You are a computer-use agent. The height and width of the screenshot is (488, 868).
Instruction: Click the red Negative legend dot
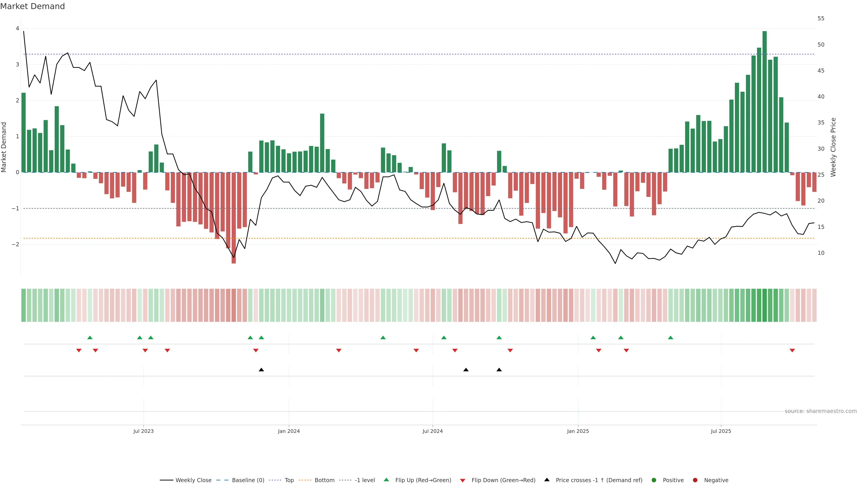695,480
